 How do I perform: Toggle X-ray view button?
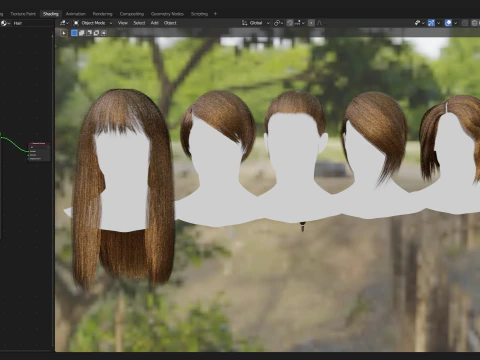(465, 23)
